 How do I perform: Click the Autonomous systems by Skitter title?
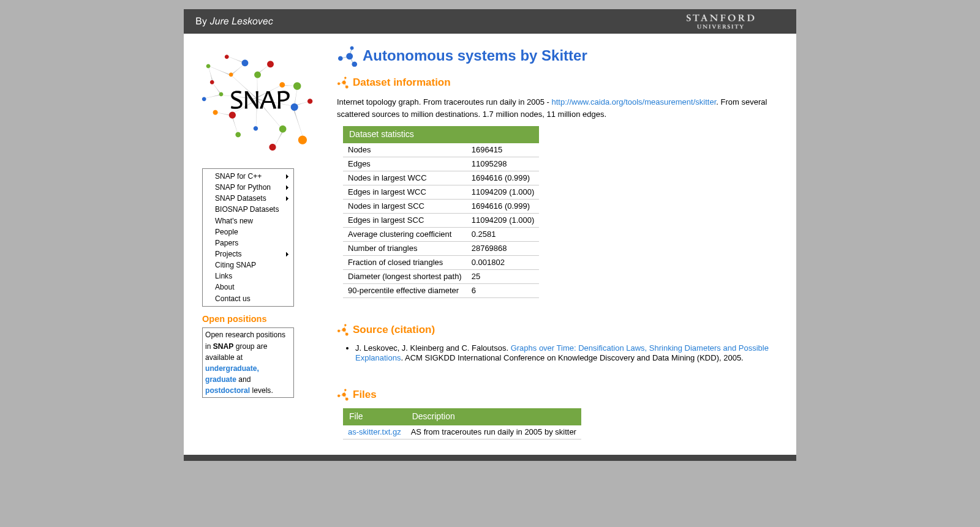tap(475, 56)
